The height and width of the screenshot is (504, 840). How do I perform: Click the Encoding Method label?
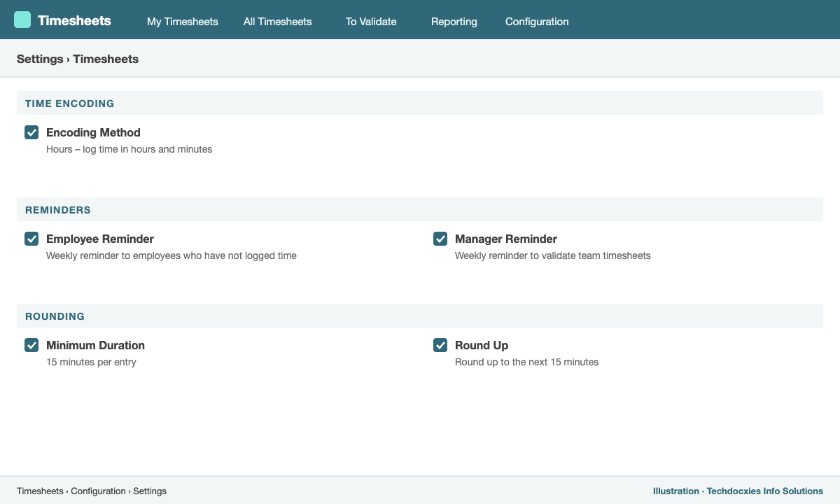(x=93, y=132)
